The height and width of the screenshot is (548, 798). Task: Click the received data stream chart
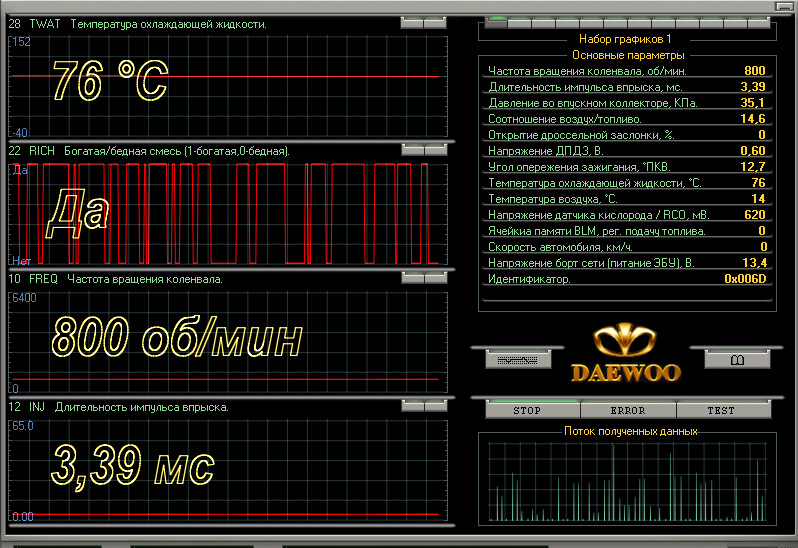(627, 481)
